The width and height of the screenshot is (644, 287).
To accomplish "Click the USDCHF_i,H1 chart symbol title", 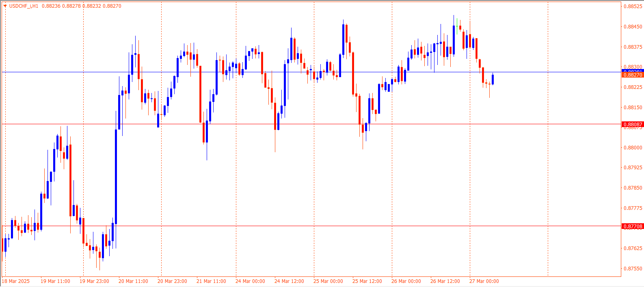I will pyautogui.click(x=24, y=6).
